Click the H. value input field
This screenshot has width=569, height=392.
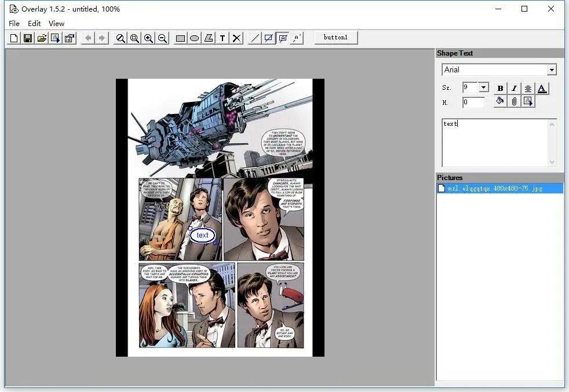point(473,102)
